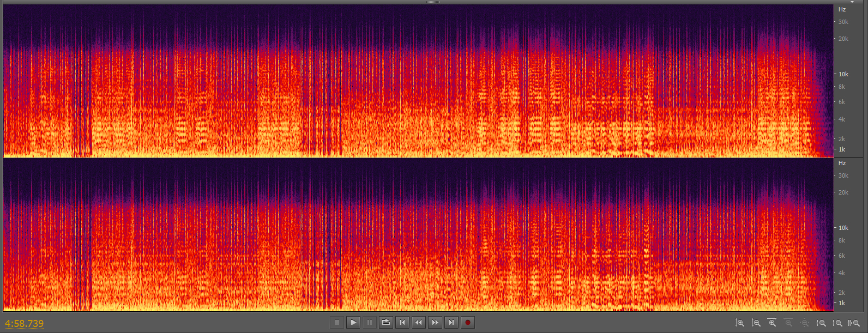Image resolution: width=868 pixels, height=333 pixels.
Task: Zoom in on time horizontally
Action: click(772, 323)
